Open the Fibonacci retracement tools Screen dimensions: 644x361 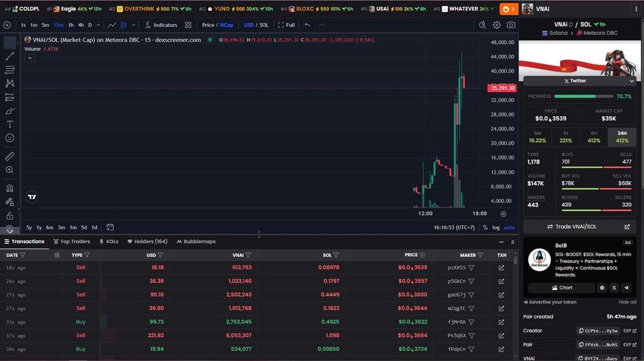(10, 70)
